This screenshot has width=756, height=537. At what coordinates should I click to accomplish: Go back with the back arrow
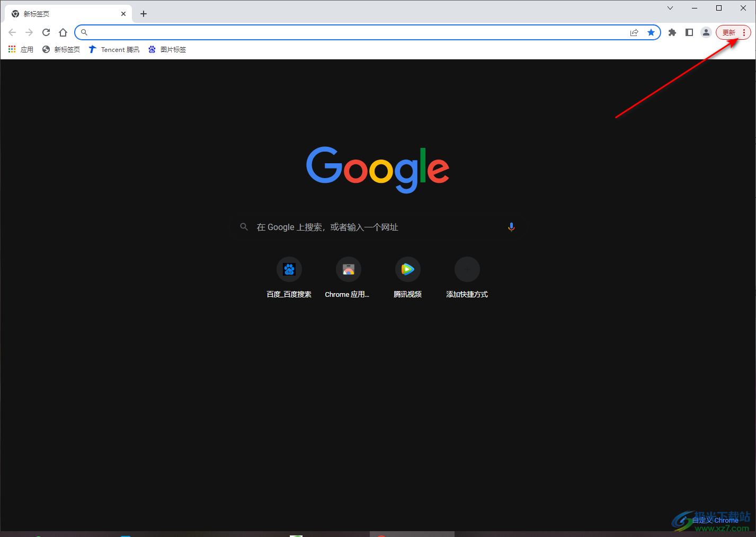[x=12, y=32]
